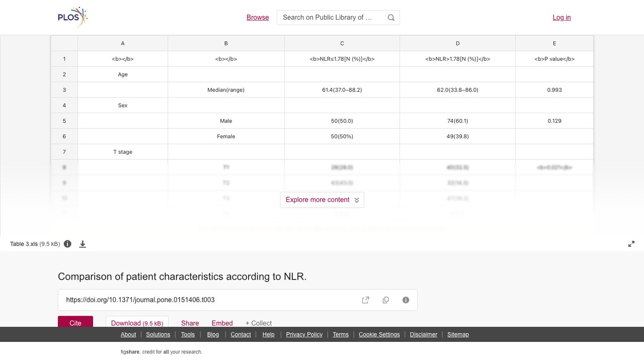The image size is (644, 362).
Task: Toggle fullscreen view of the table
Action: pos(631,244)
